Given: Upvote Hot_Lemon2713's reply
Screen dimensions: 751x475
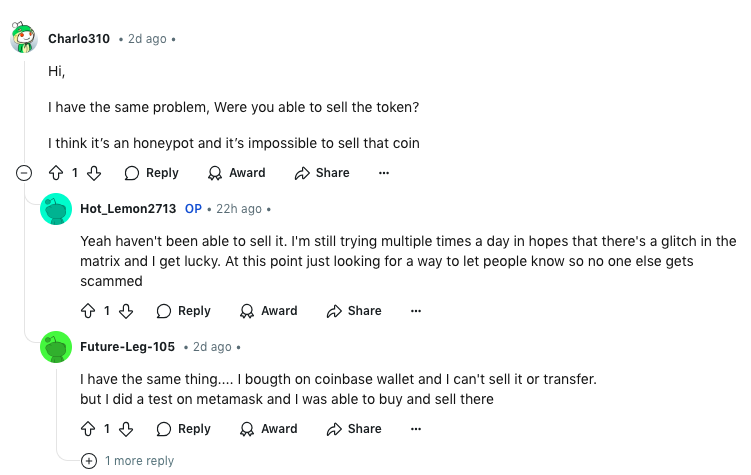Looking at the screenshot, I should click(x=88, y=311).
